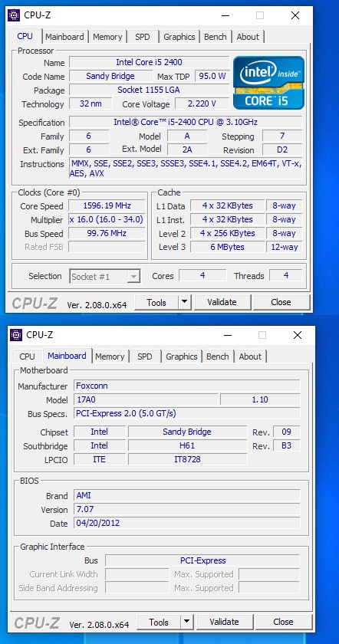This screenshot has width=339, height=644.
Task: Click the Code Name value Sandy Bridge
Action: [110, 76]
